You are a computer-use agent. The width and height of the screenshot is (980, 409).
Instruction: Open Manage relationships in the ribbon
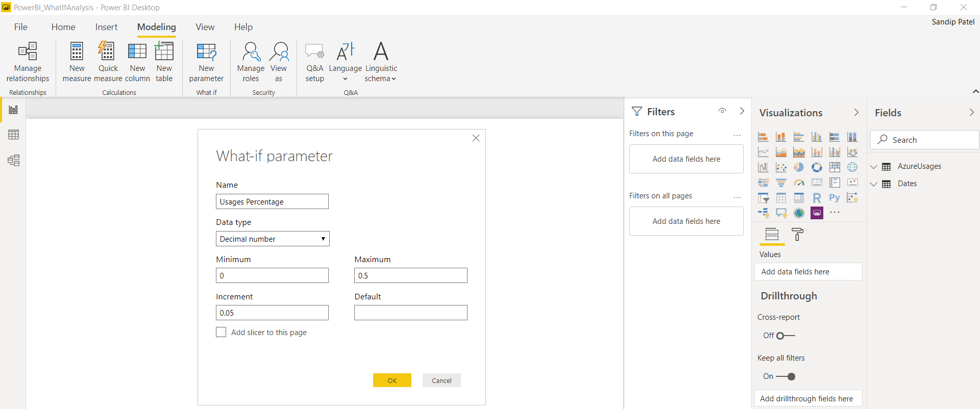tap(28, 62)
